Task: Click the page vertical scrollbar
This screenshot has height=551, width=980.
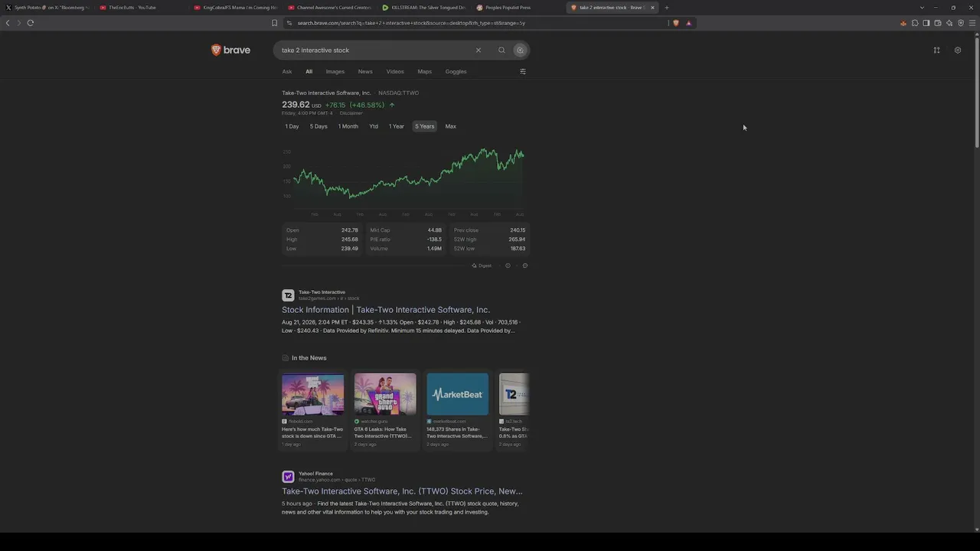Action: click(x=976, y=92)
